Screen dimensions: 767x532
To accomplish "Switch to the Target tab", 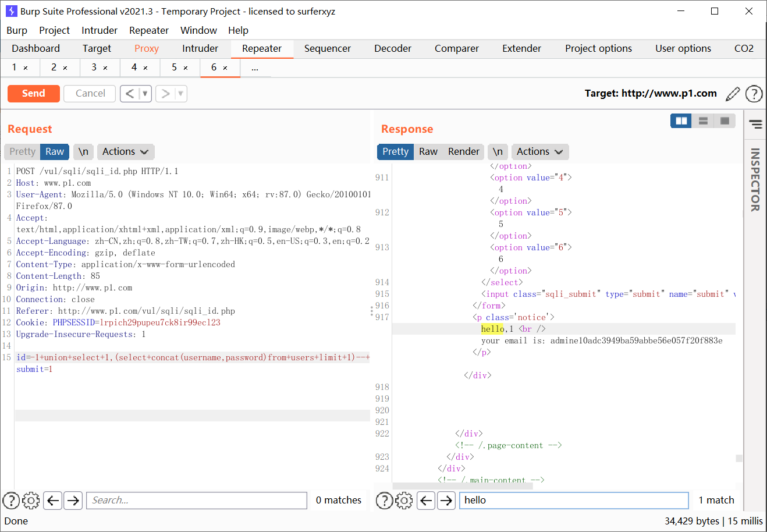I will point(97,48).
